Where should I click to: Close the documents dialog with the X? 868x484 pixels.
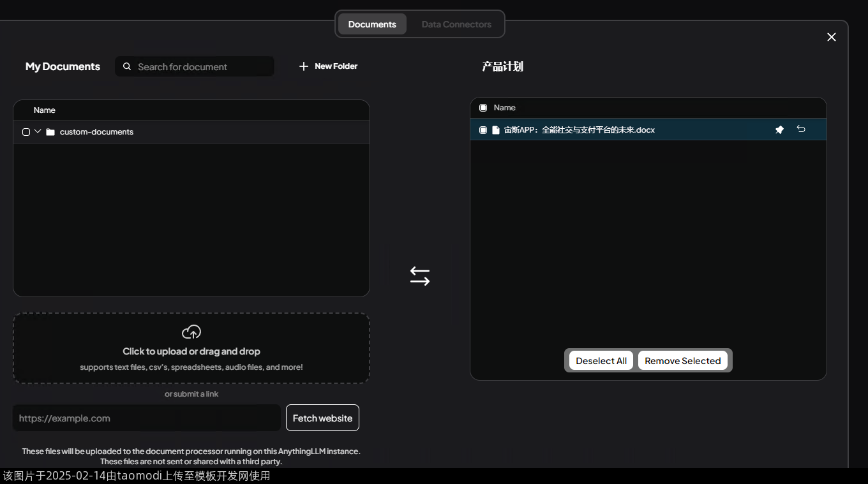tap(831, 37)
